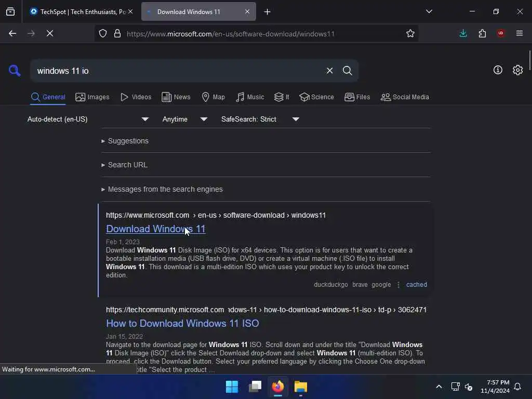Viewport: 532px width, 399px height.
Task: Submit search with magnifier button
Action: pyautogui.click(x=347, y=71)
